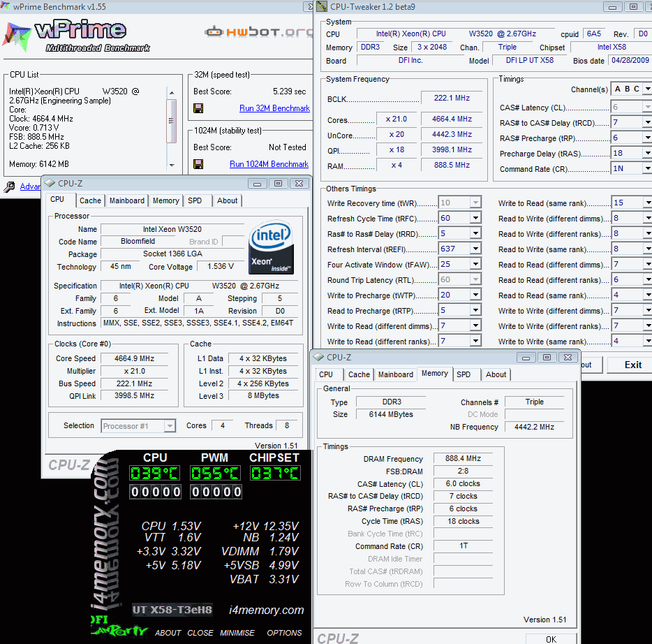Viewport: 652px width, 644px height.
Task: Open the Write to Read (different ranks) dropdown
Action: click(x=476, y=341)
